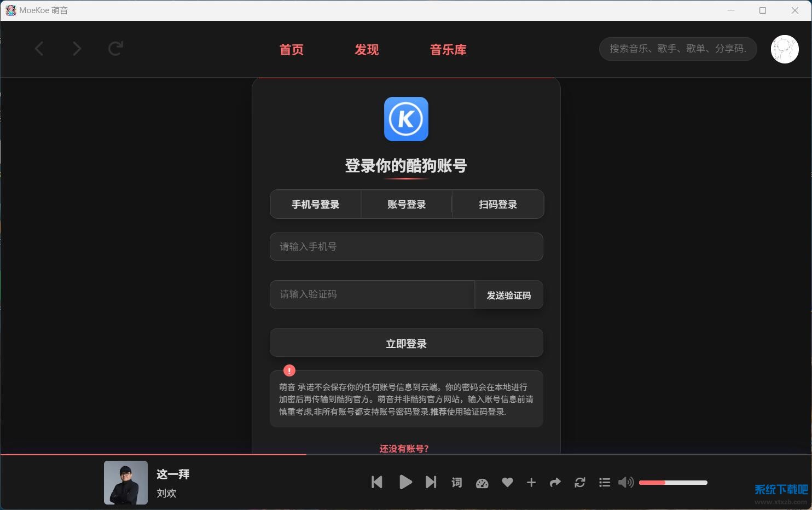
Task: Change repeat mode with loop icon
Action: pos(579,483)
